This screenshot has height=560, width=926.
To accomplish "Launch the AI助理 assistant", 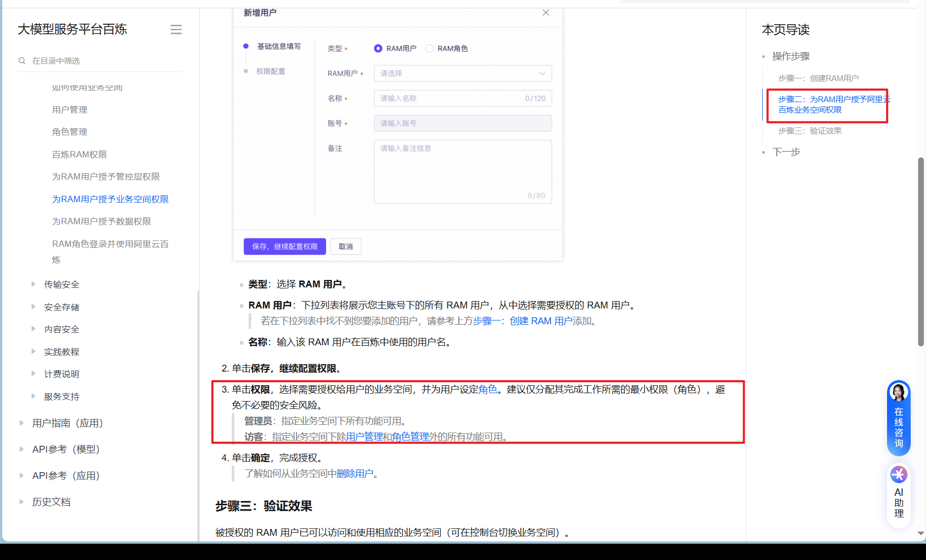I will pyautogui.click(x=899, y=495).
